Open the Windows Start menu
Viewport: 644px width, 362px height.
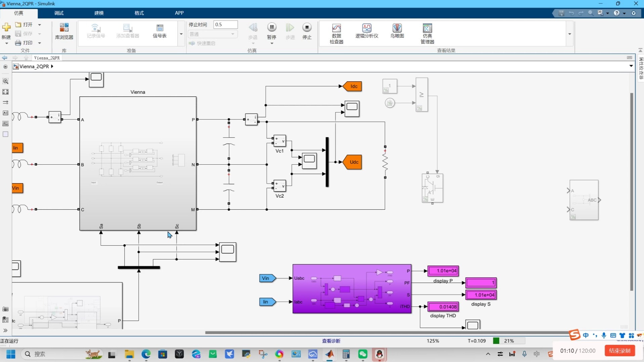tap(11, 354)
